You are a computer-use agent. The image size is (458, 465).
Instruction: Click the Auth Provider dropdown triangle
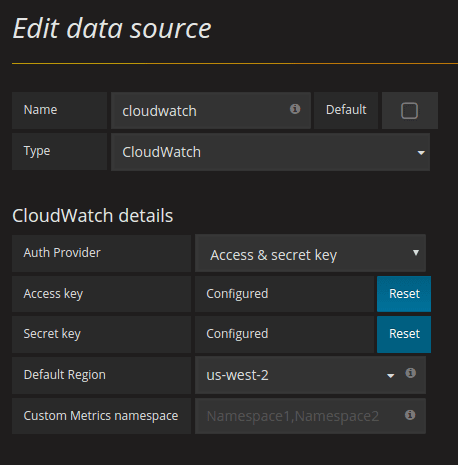tap(416, 253)
